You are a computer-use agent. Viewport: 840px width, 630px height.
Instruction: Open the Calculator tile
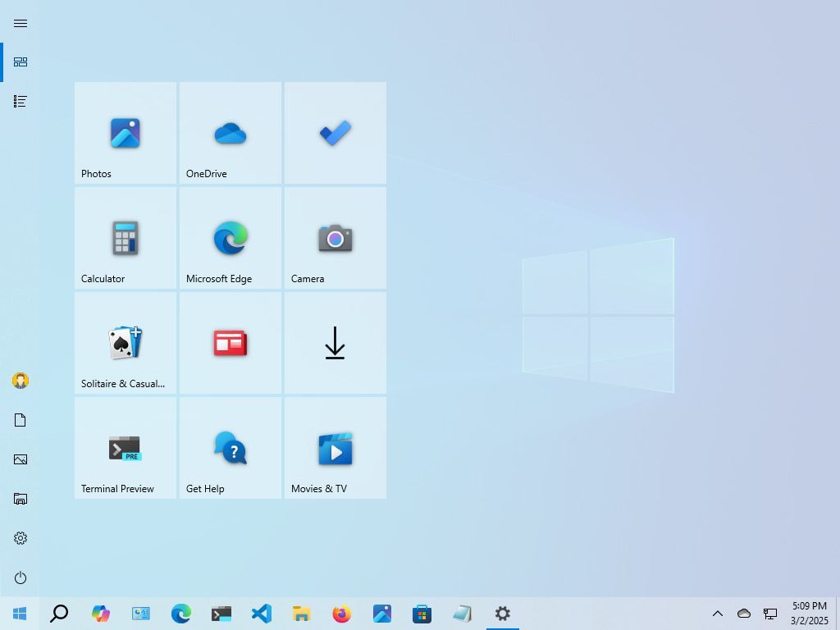125,238
